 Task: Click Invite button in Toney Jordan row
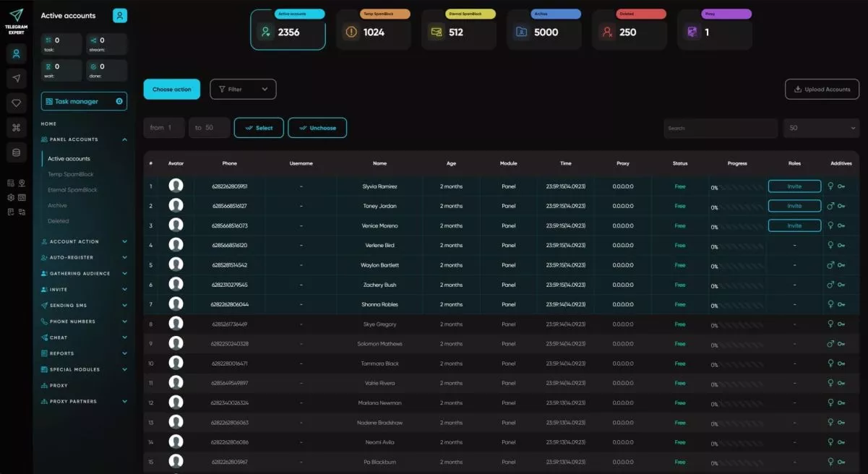794,206
